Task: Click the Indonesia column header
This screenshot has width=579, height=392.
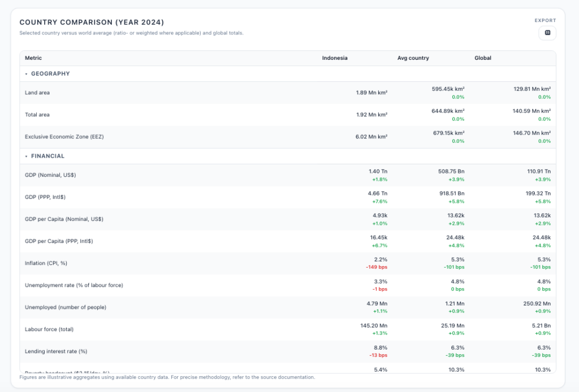Action: point(335,58)
